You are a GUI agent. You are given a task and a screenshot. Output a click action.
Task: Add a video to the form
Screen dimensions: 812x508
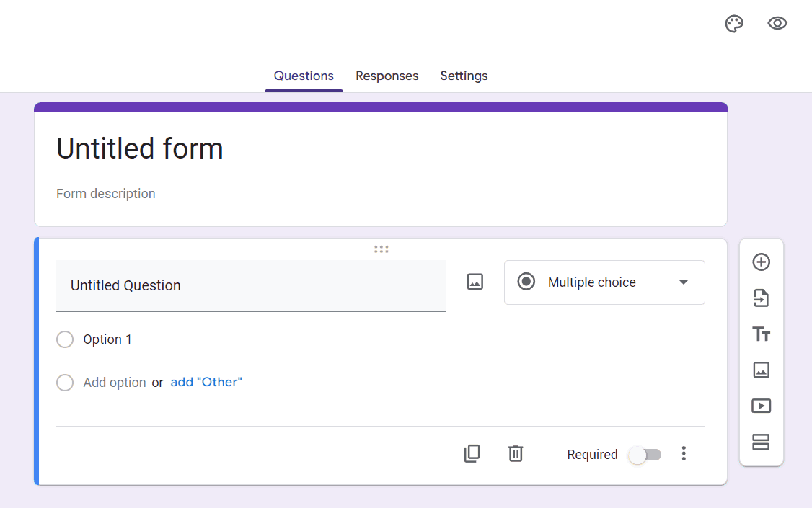761,406
